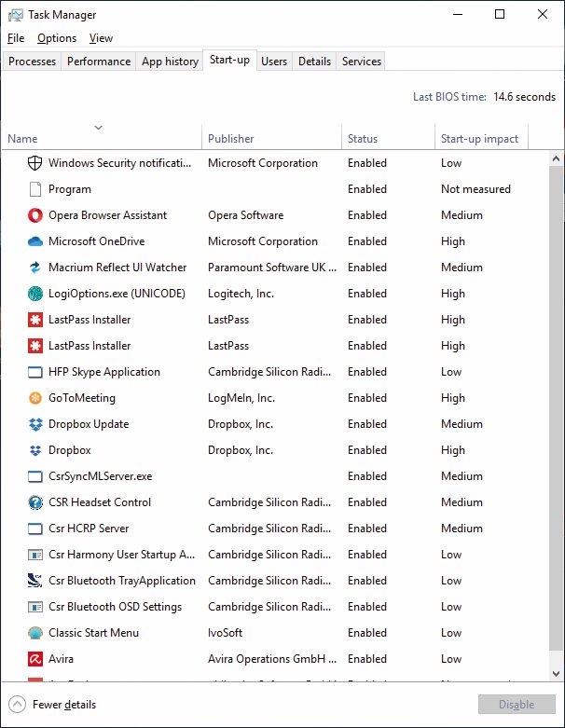Click 'LogMeIn, Inc.' publisher cell

coord(241,398)
